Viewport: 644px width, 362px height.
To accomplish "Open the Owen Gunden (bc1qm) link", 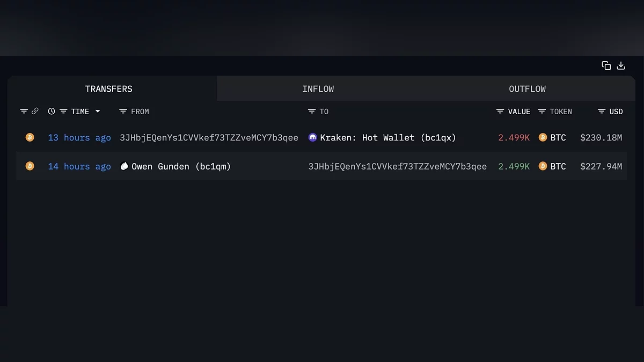I will tap(181, 166).
